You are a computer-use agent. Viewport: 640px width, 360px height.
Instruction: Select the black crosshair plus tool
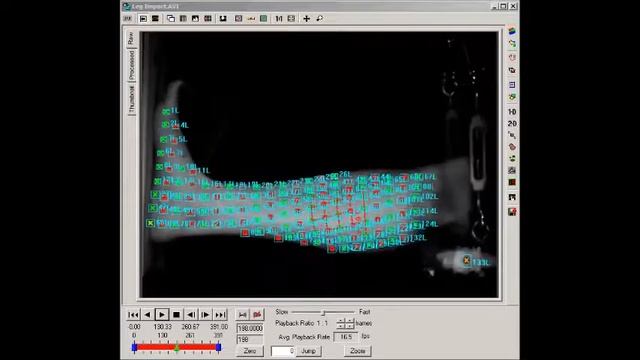pos(307,19)
